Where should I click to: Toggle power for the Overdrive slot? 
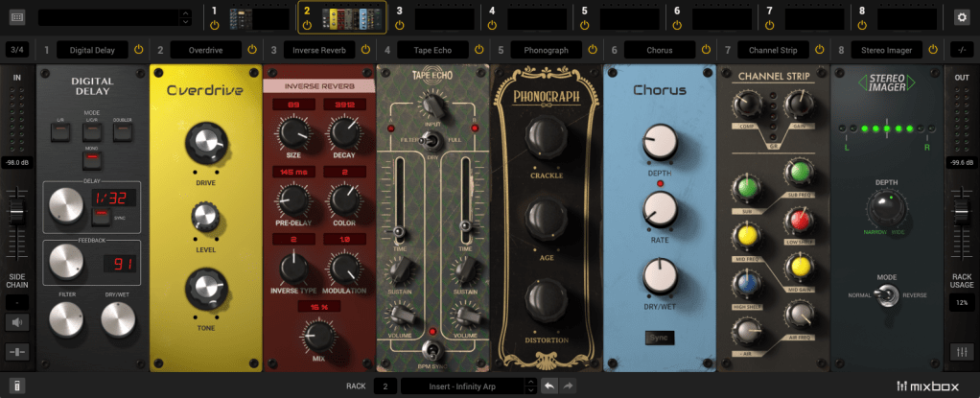click(x=252, y=50)
